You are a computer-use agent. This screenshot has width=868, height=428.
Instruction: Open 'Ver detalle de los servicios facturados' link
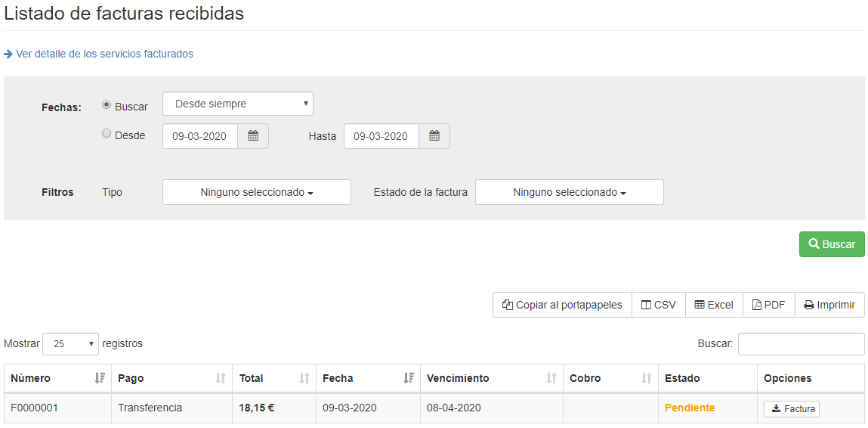[103, 54]
